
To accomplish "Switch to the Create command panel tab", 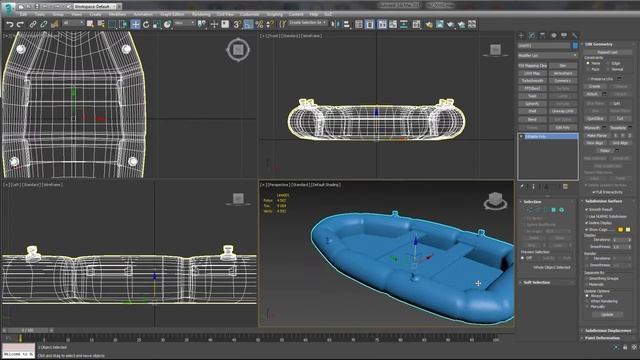I will 521,36.
